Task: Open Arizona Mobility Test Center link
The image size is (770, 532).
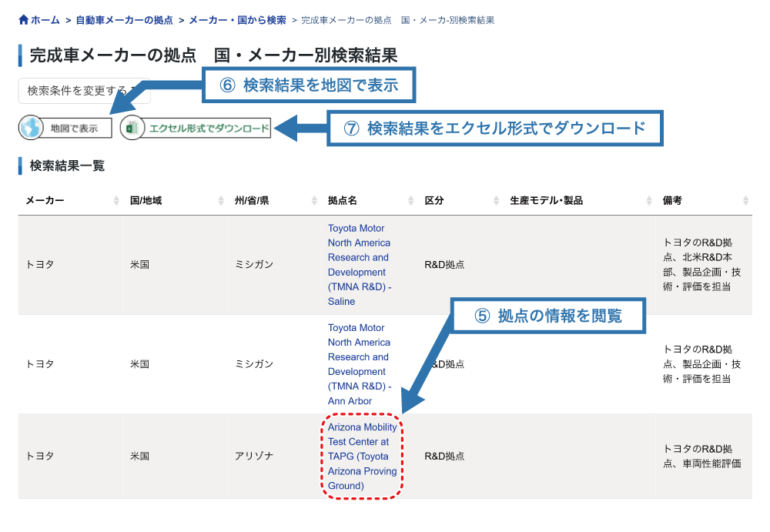Action: 362,456
